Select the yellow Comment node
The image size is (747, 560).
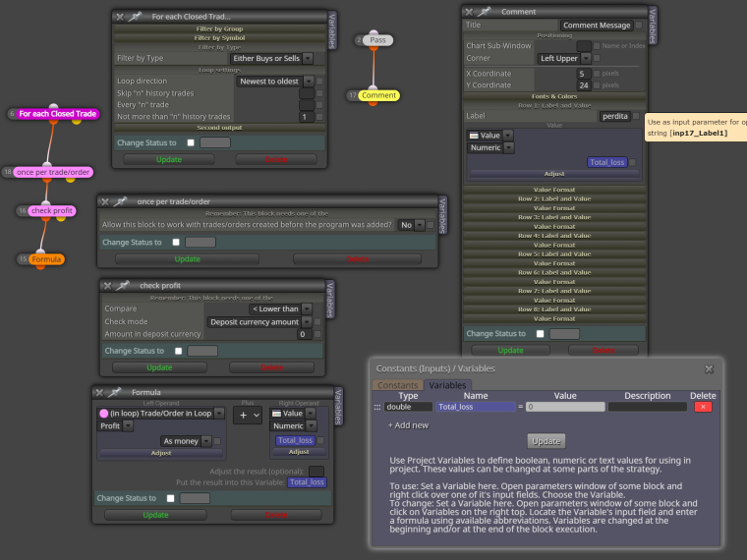coord(378,95)
